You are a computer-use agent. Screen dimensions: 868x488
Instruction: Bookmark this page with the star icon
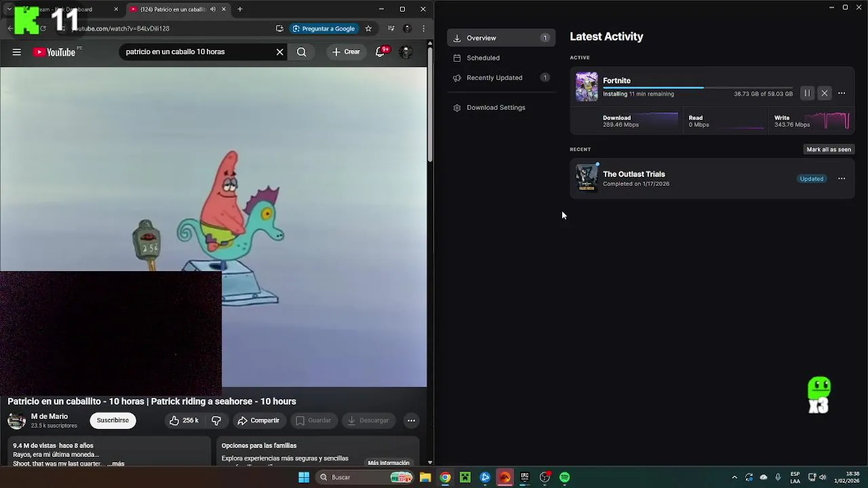368,28
